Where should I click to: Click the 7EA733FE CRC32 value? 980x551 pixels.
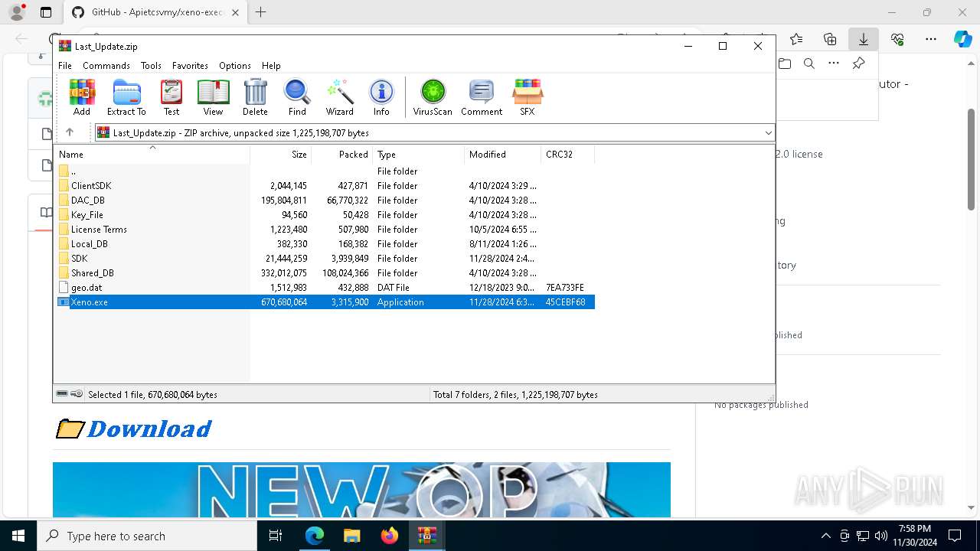coord(565,288)
